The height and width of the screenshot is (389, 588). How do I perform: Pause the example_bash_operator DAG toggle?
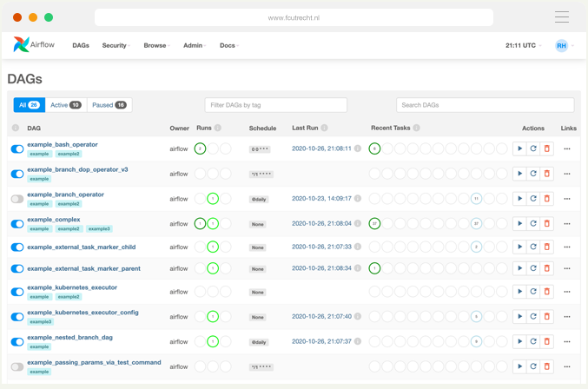17,149
